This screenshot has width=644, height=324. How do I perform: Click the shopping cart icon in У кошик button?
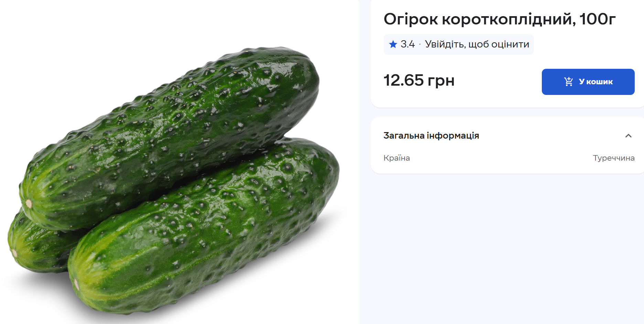pos(569,82)
